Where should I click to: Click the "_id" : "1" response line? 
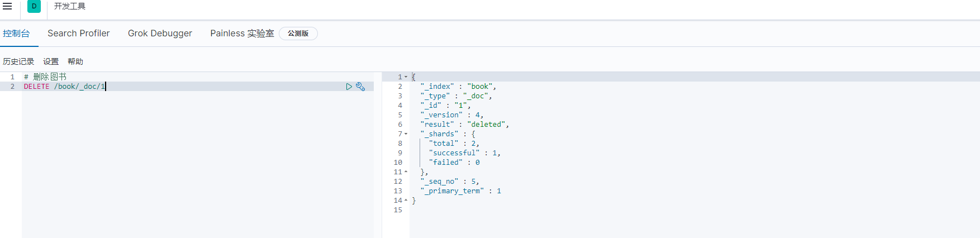[x=445, y=106]
